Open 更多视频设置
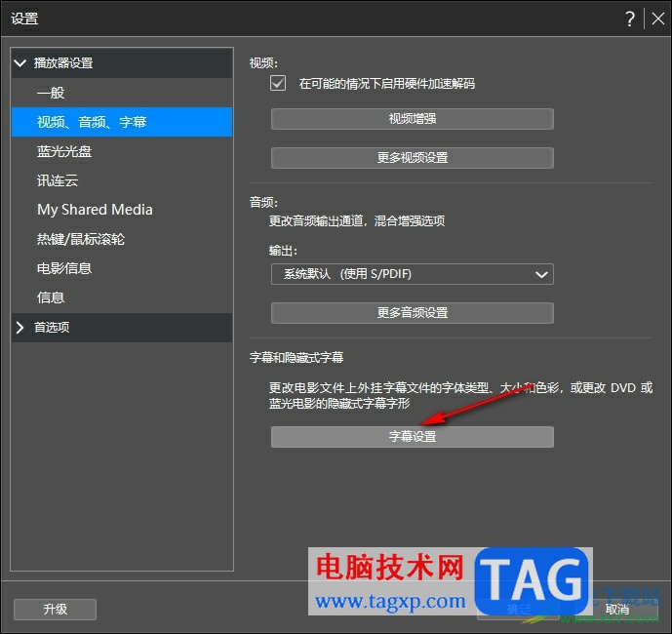The height and width of the screenshot is (634, 672). 412,158
